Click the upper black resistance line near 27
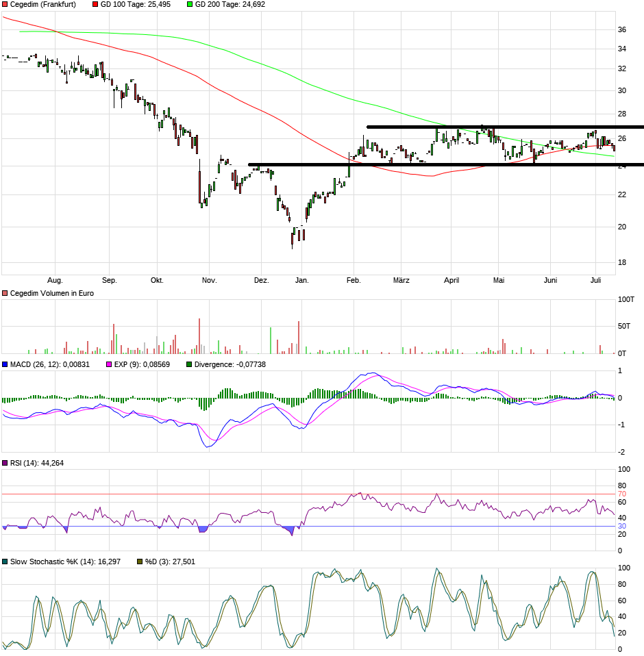The image size is (644, 656). coord(505,127)
